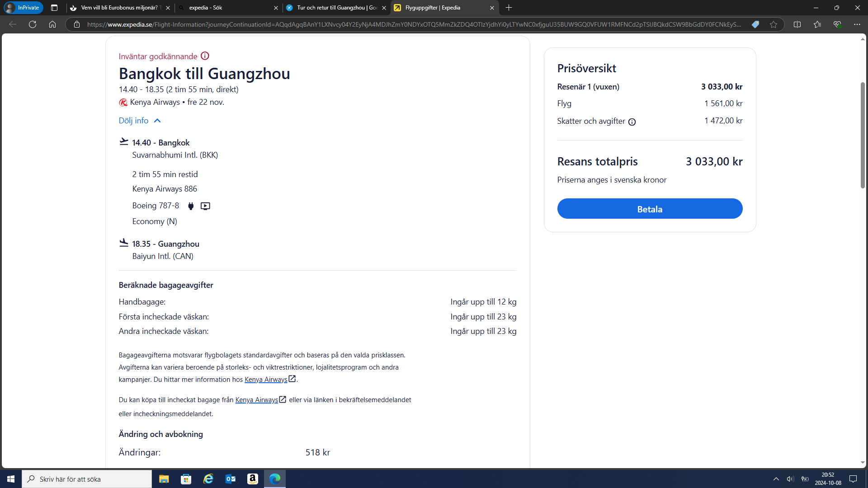The image size is (868, 488).
Task: Click info icon beside Skatter och avgifter
Action: tap(632, 122)
